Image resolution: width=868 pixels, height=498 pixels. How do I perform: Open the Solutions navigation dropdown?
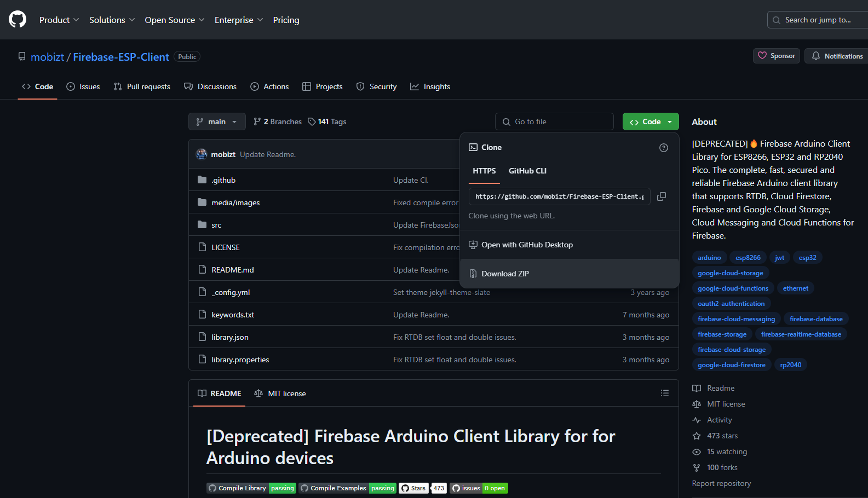(112, 20)
